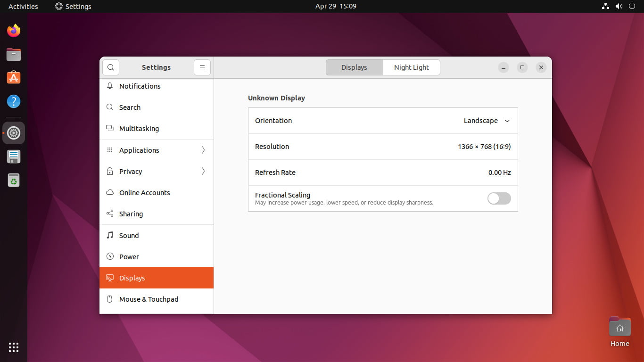The width and height of the screenshot is (644, 362).
Task: Open the Orientation dropdown
Action: (487, 121)
